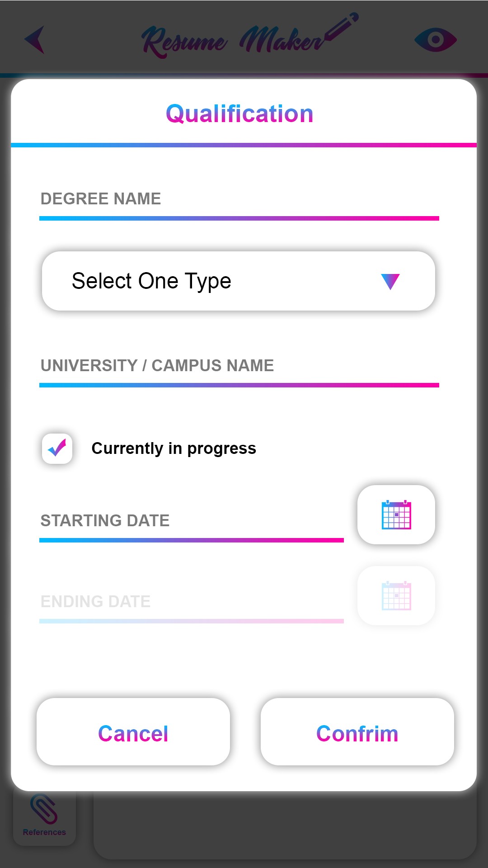Uncheck the Currently in progress checkbox
Image resolution: width=488 pixels, height=868 pixels.
(x=57, y=448)
